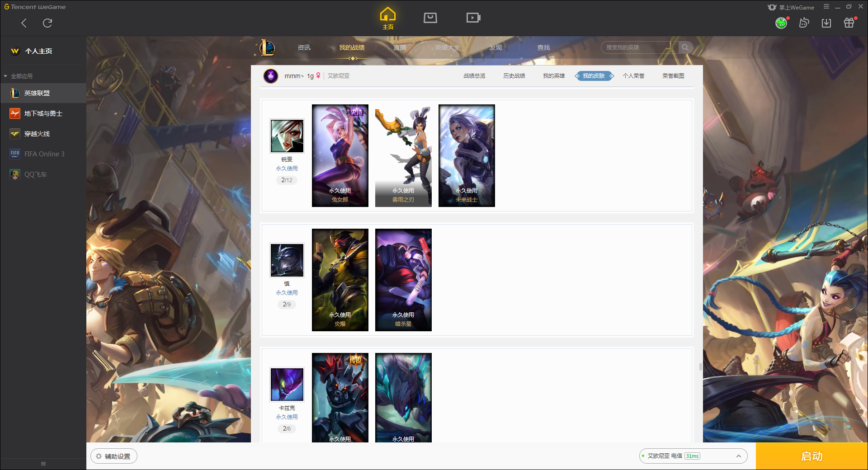Click the green user avatar icon
The width and height of the screenshot is (868, 470).
(781, 23)
